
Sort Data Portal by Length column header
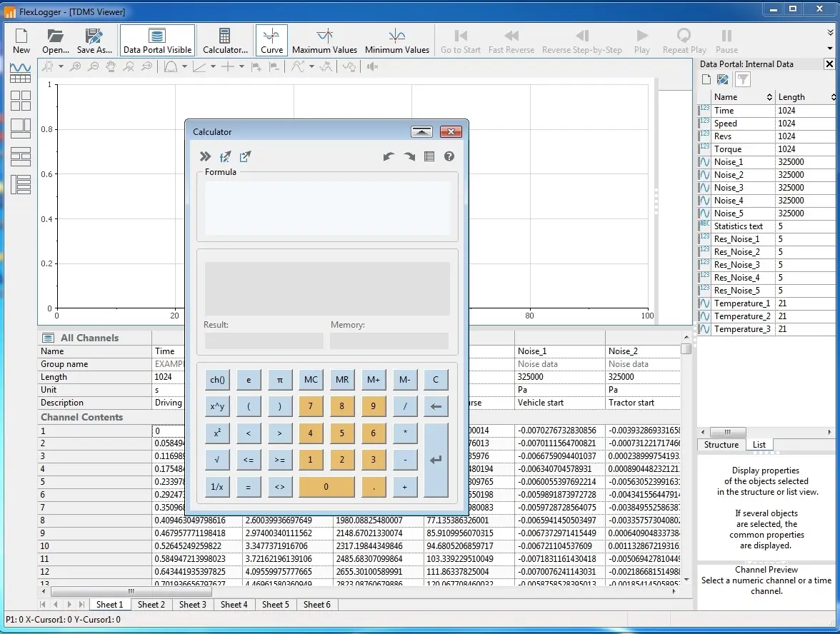coord(806,97)
